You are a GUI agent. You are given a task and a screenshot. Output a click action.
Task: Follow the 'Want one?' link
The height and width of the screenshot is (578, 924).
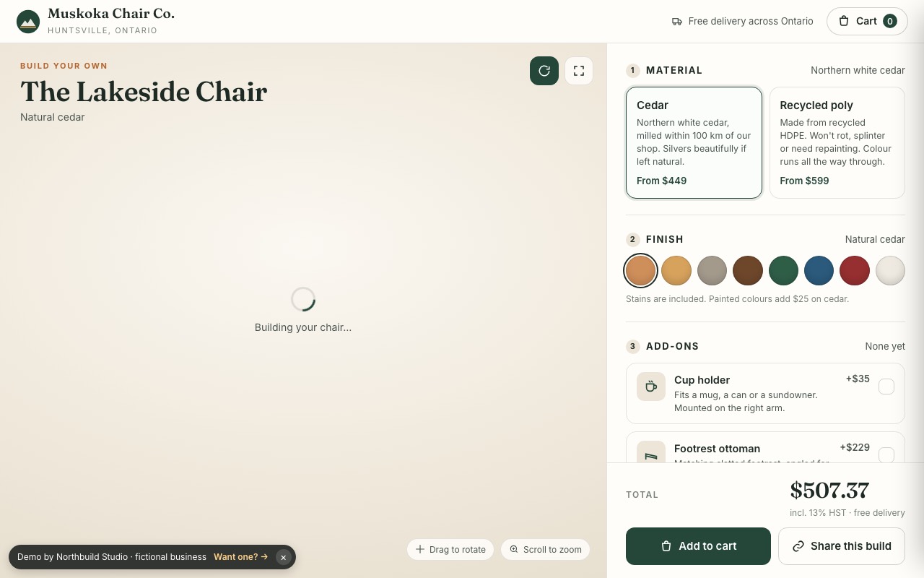[x=240, y=557]
